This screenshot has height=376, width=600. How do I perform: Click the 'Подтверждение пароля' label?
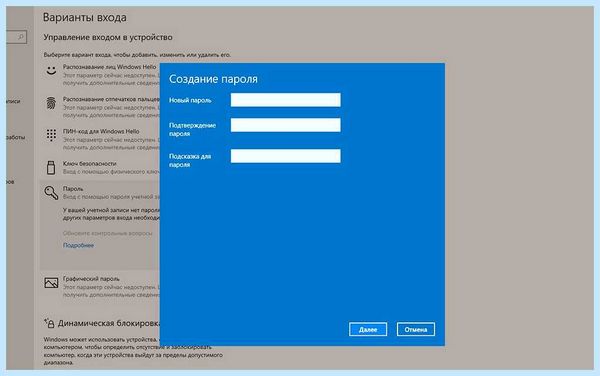(x=192, y=130)
